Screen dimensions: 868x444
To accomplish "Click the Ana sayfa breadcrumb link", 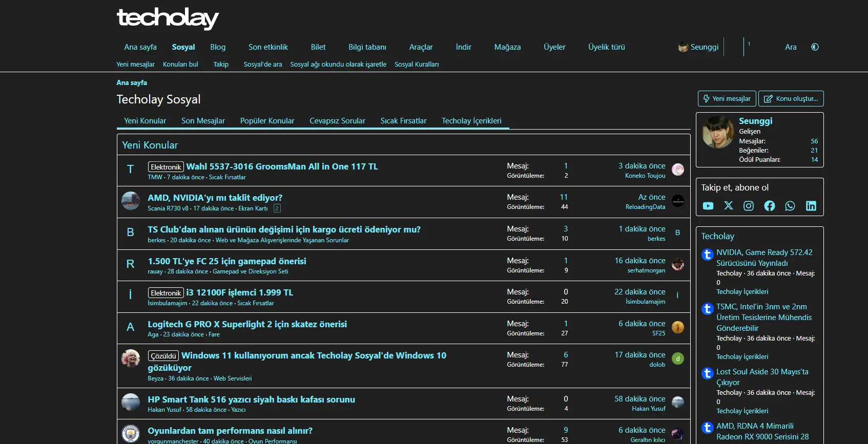I will point(132,82).
